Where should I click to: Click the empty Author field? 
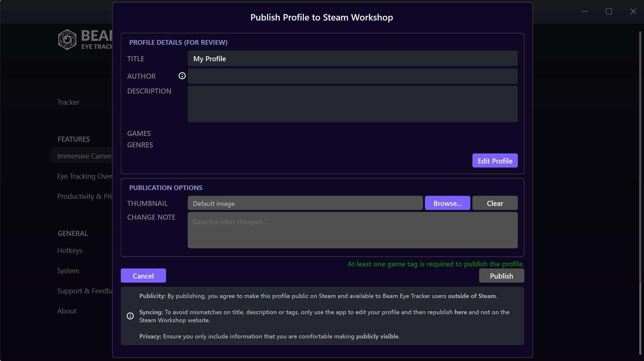[x=353, y=76]
